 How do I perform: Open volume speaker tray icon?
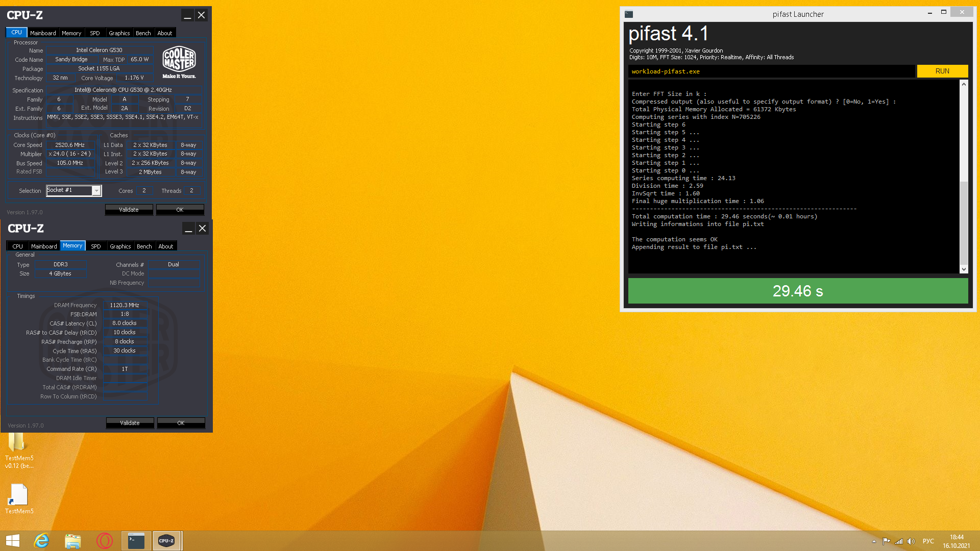911,541
